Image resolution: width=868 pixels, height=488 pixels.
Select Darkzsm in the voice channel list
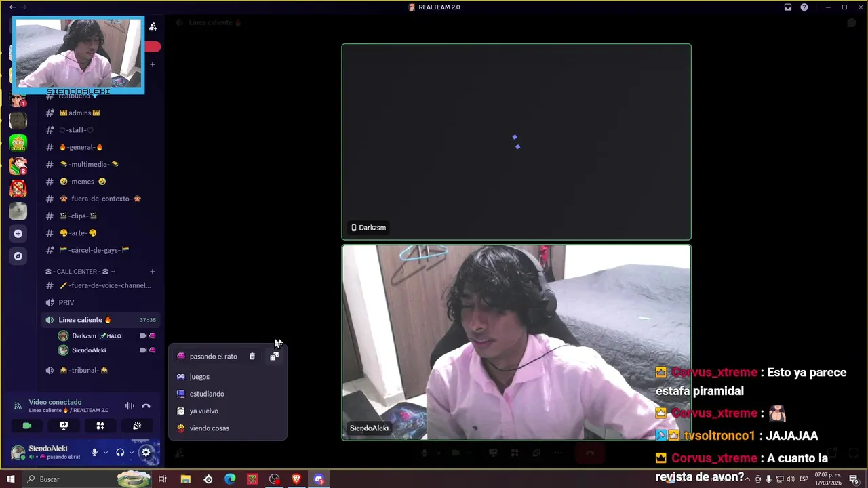(x=107, y=335)
